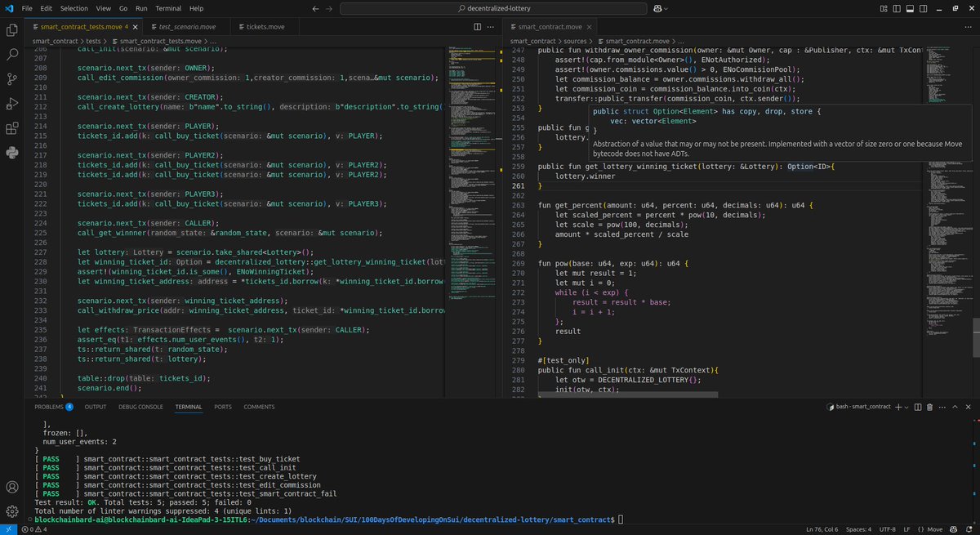This screenshot has height=535, width=980.
Task: Open the Copilot chat icon in title bar
Action: pos(656,8)
